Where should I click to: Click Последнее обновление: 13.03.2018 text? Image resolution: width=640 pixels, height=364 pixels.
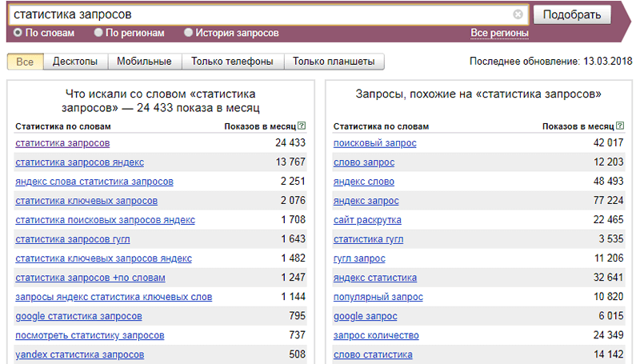[550, 62]
